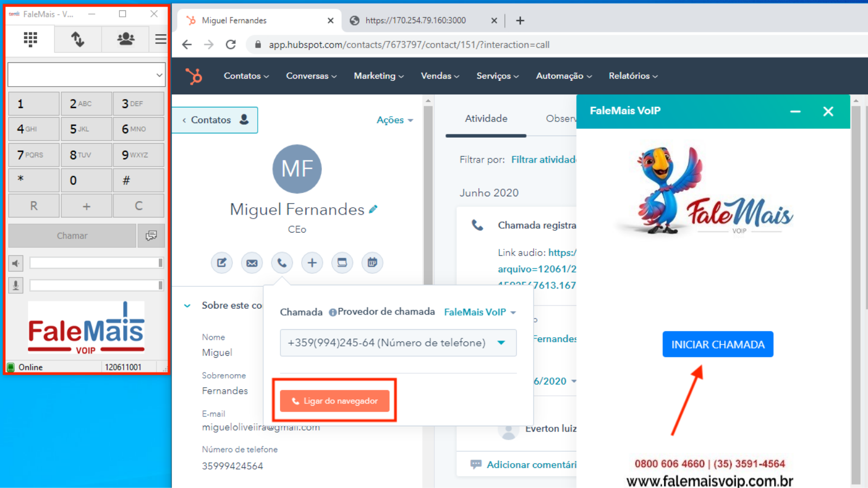Image resolution: width=868 pixels, height=488 pixels.
Task: Tap the C clear key on keypad
Action: pos(138,206)
